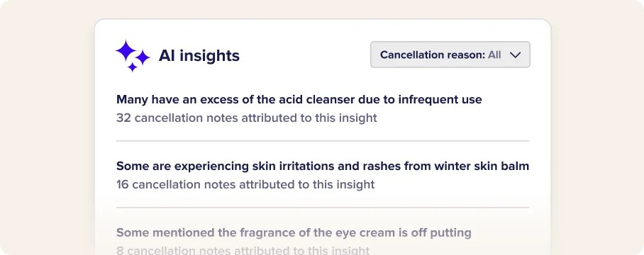View the 8 cancellation notes line
The height and width of the screenshot is (255, 644).
243,250
